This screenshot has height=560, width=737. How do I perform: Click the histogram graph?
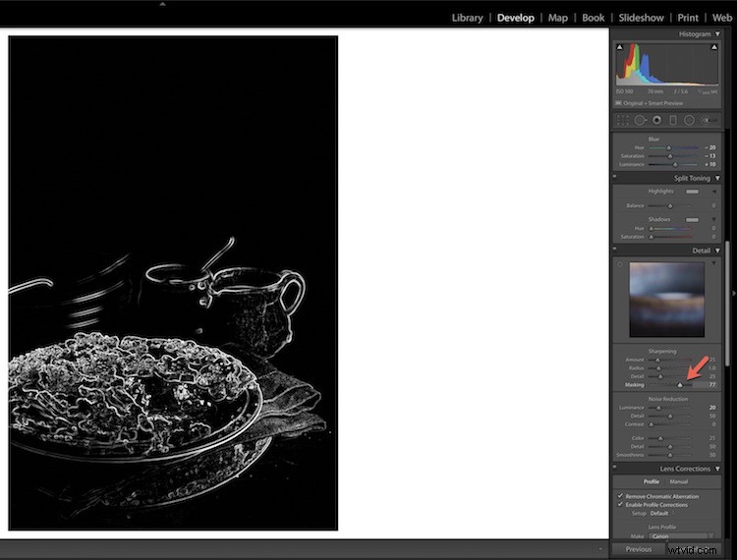point(667,64)
